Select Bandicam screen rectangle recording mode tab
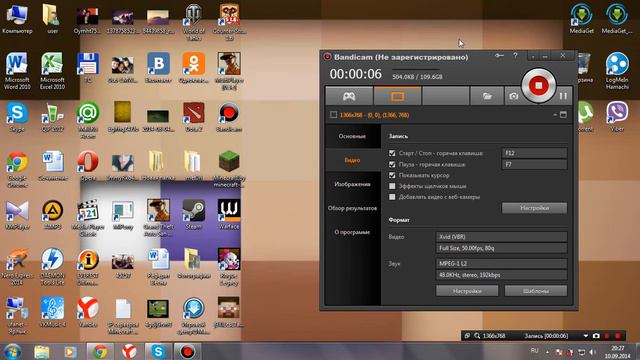This screenshot has height=360, width=640. [398, 96]
